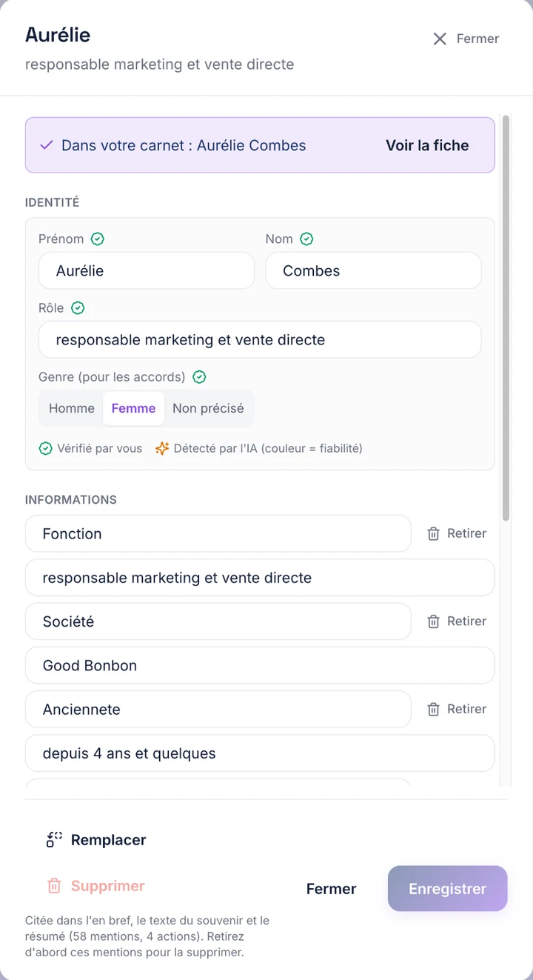Click the verified checkmark icon beside Nom
Viewport: 533px width, 980px height.
306,239
